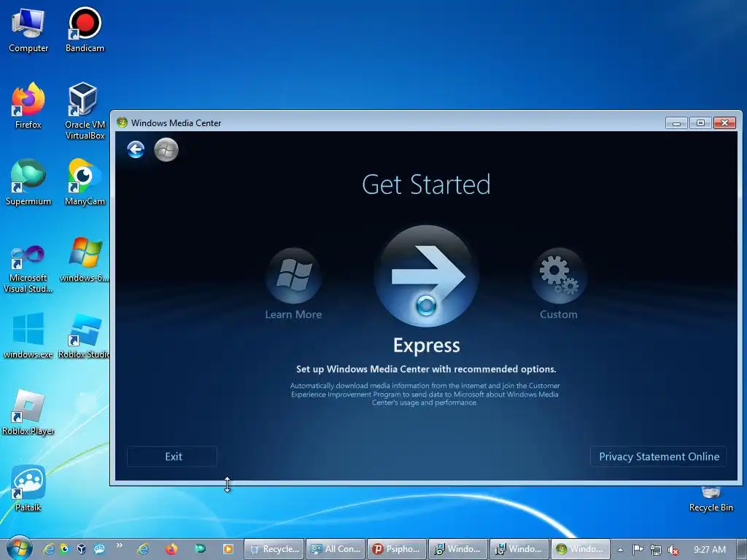Select the windows-6... desktop file
The image size is (747, 560).
[x=85, y=260]
